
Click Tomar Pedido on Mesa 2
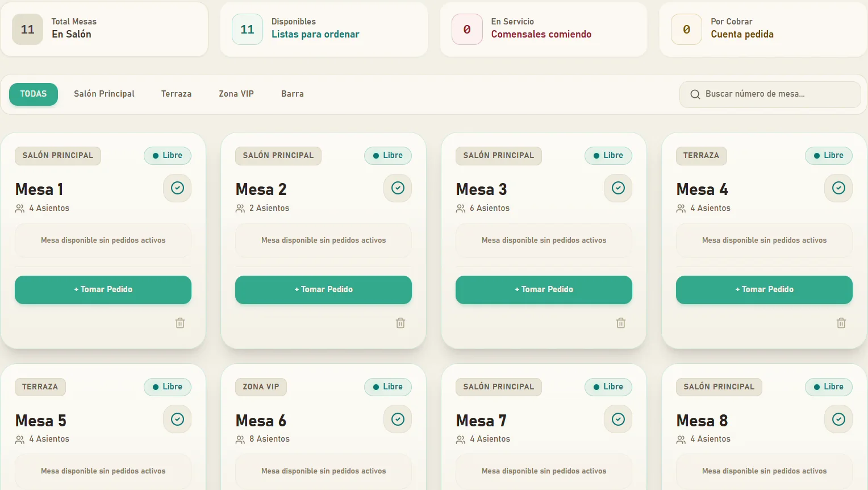[x=323, y=290]
